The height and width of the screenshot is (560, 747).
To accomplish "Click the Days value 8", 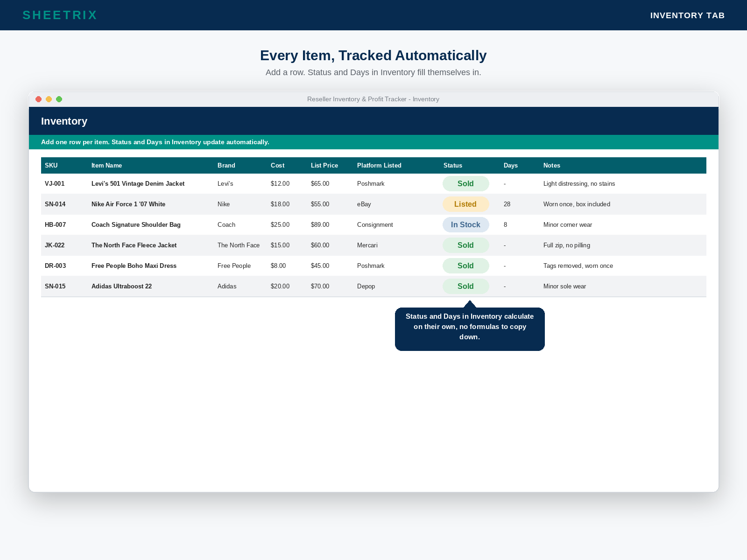I will [505, 224].
